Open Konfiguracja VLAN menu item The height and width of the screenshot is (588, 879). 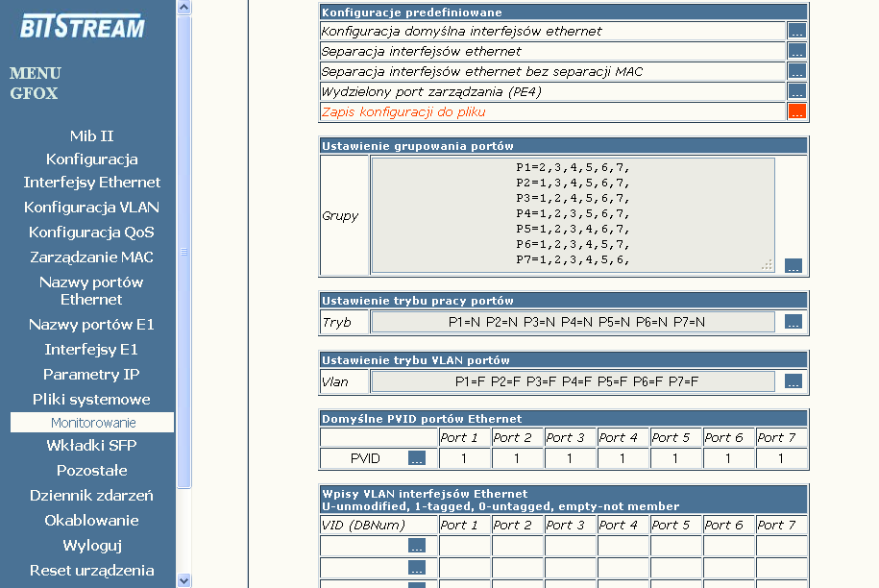[92, 208]
